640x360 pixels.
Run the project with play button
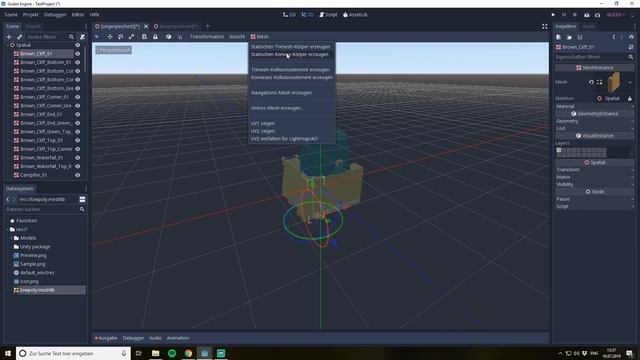553,15
